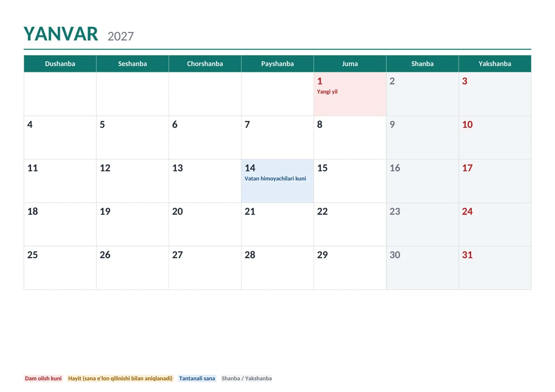Click the 2027 year label
This screenshot has width=555, height=392.
120,36
